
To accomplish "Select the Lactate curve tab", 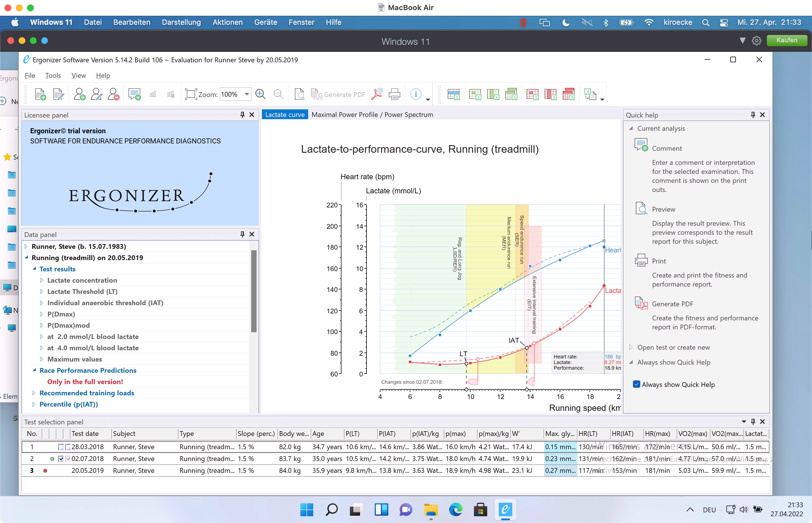I will (x=285, y=114).
